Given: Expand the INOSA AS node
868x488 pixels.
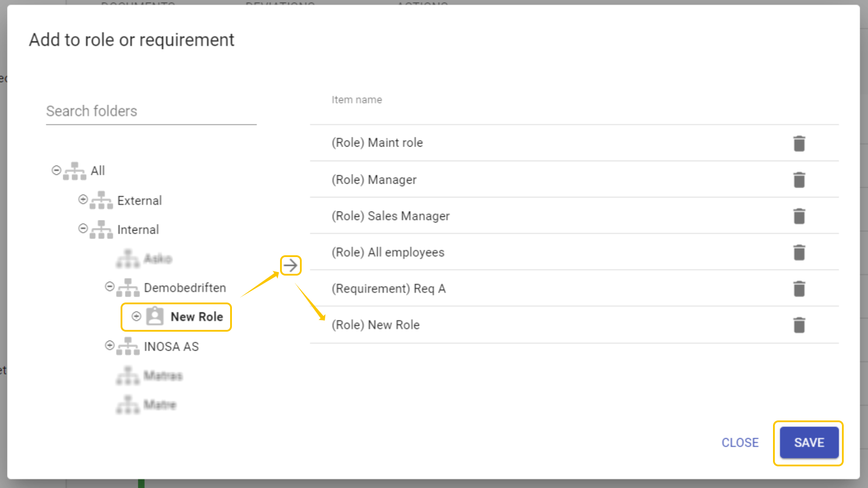Looking at the screenshot, I should 110,345.
